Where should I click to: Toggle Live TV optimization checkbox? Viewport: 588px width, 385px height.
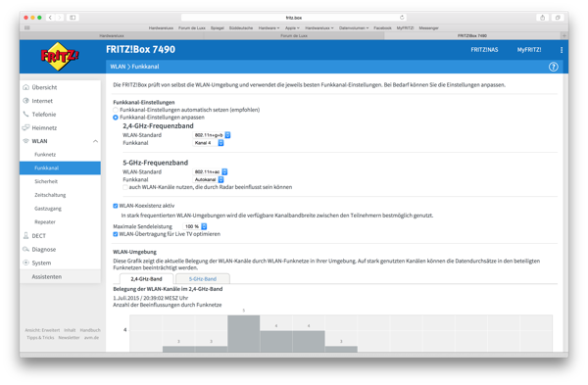tap(116, 234)
